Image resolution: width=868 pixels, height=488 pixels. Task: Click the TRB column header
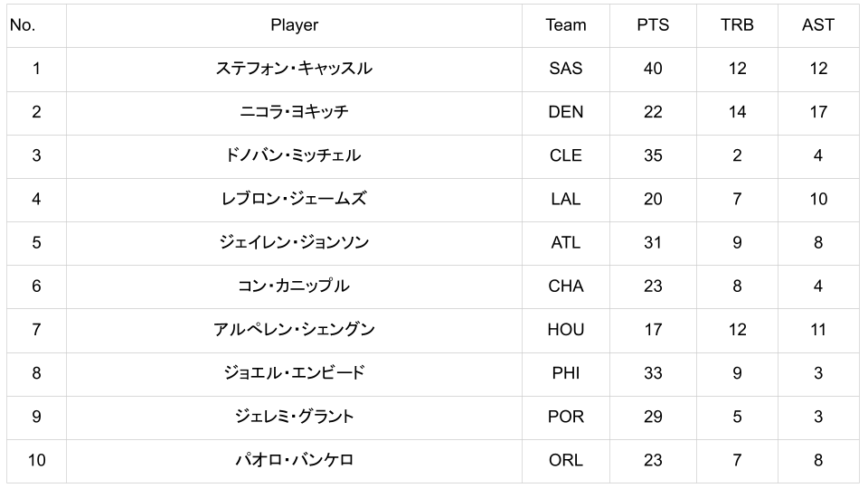[737, 25]
